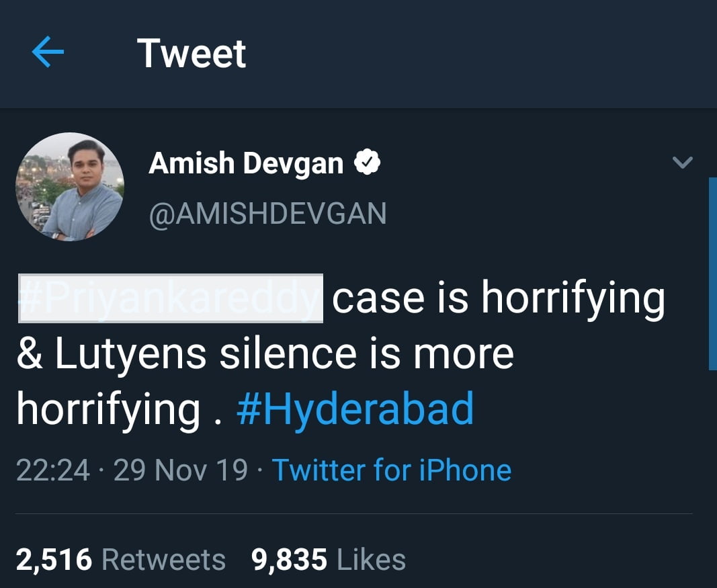Viewport: 717px width, 588px height.
Task: Open the tweet options chevron menu
Action: pos(682,163)
